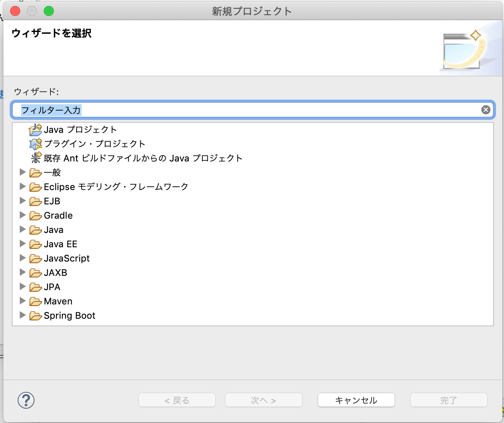Click the JAXB folder icon

point(35,273)
